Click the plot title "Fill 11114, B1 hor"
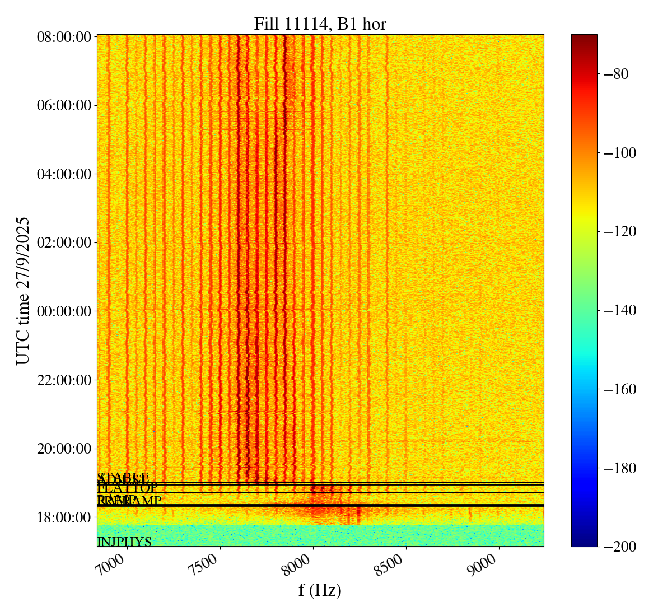Viewport: 672px width, 616px height. pyautogui.click(x=320, y=24)
